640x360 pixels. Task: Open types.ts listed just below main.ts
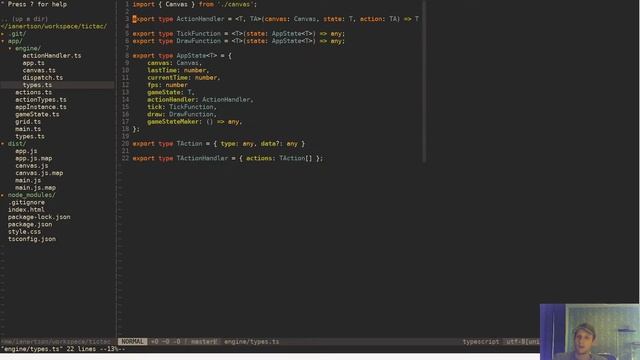click(x=30, y=137)
